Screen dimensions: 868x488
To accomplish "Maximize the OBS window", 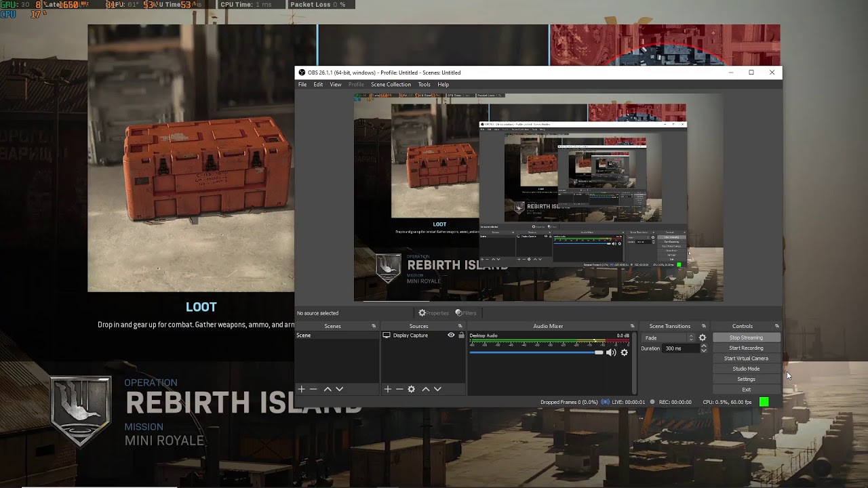I will 751,73.
